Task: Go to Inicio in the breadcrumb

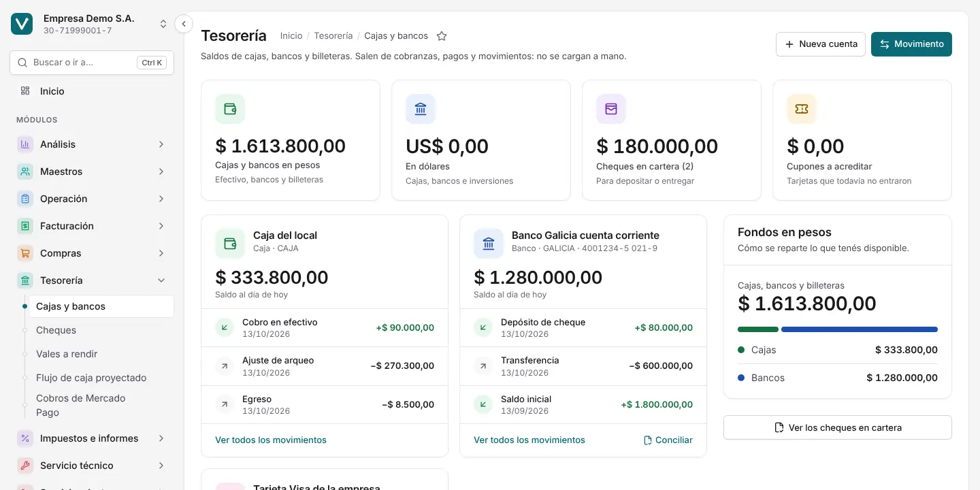Action: pyautogui.click(x=291, y=35)
